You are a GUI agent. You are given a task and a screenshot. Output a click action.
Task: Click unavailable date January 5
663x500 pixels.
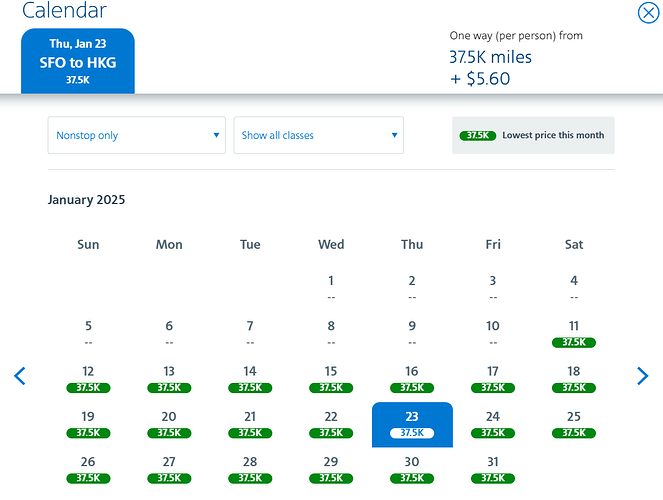88,333
